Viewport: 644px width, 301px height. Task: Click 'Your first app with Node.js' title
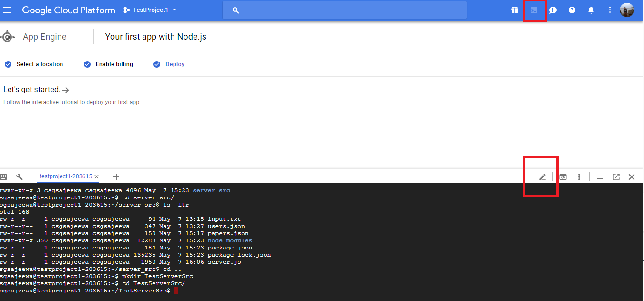click(x=156, y=37)
